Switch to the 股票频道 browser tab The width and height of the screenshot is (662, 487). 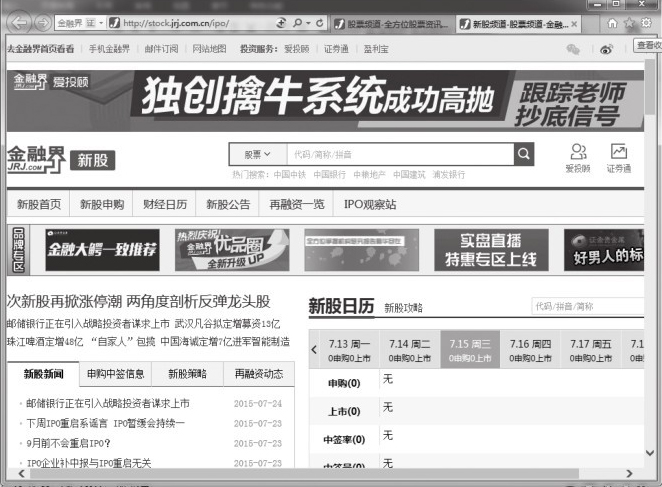(x=393, y=24)
